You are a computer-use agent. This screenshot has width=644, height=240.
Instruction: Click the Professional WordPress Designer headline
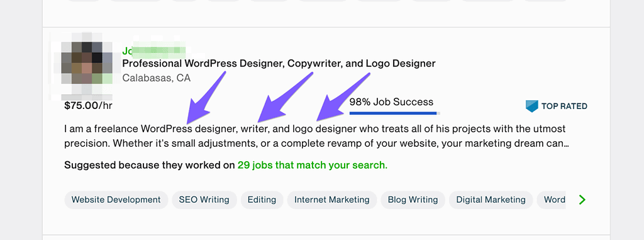tap(279, 64)
